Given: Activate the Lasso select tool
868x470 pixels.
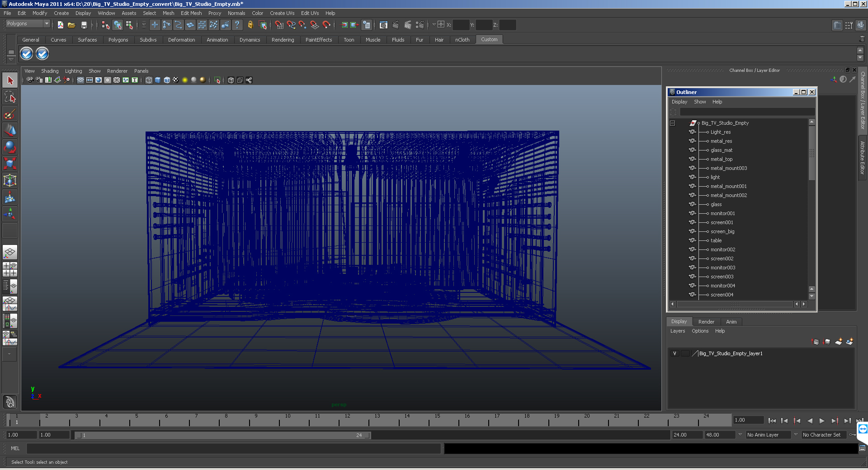Looking at the screenshot, I should click(10, 97).
